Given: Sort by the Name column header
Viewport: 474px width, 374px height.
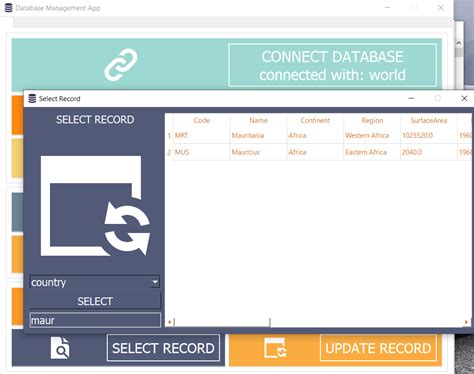Looking at the screenshot, I should [x=258, y=120].
